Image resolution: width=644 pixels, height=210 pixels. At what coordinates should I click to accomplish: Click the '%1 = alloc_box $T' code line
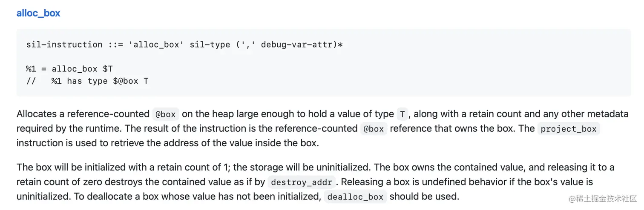tap(69, 68)
